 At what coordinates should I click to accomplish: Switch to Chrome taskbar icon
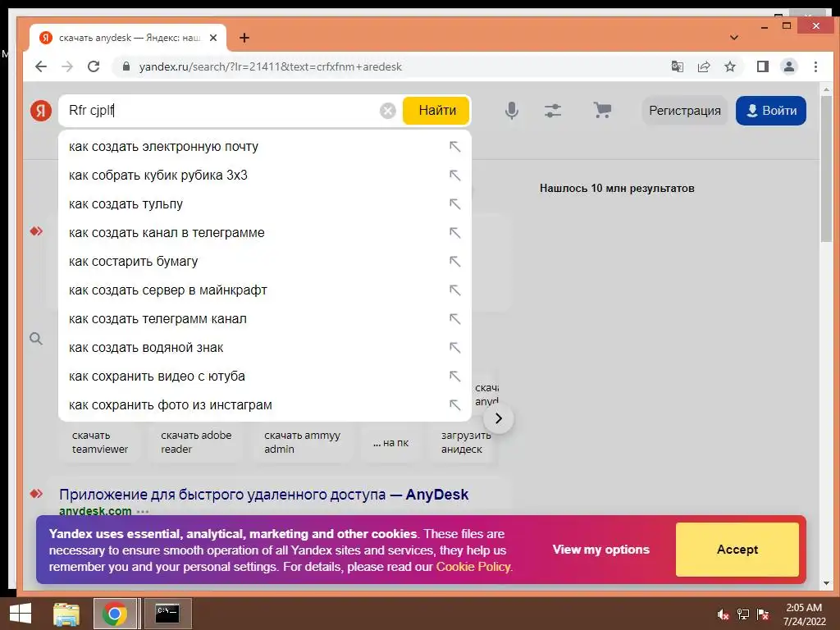tap(114, 614)
